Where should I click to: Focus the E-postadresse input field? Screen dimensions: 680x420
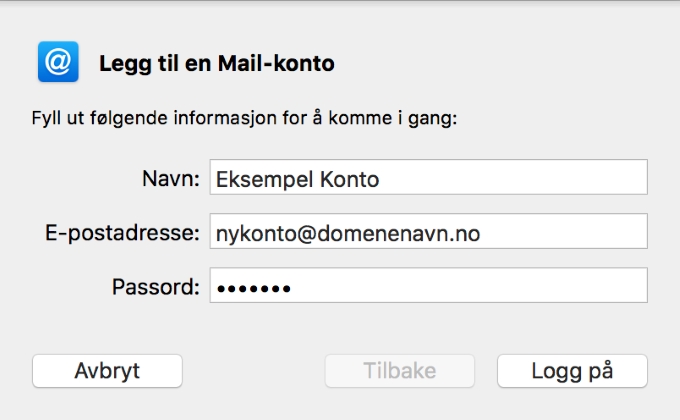click(x=428, y=231)
